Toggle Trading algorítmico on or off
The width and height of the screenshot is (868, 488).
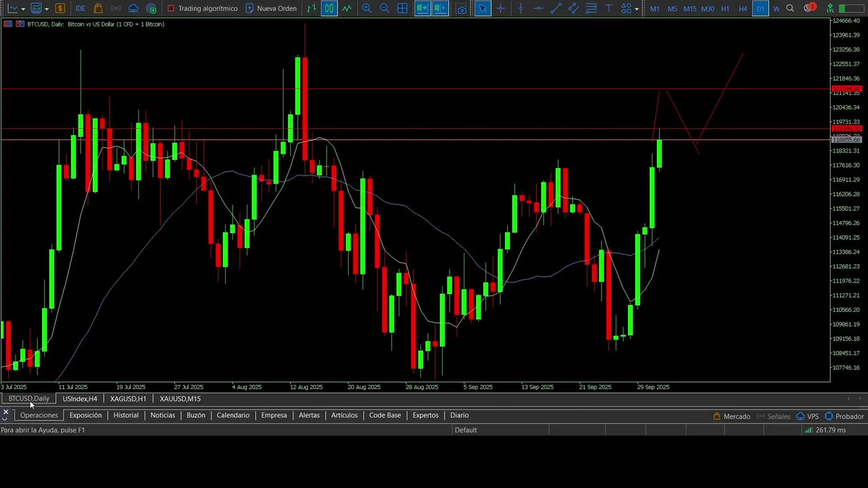click(x=202, y=8)
